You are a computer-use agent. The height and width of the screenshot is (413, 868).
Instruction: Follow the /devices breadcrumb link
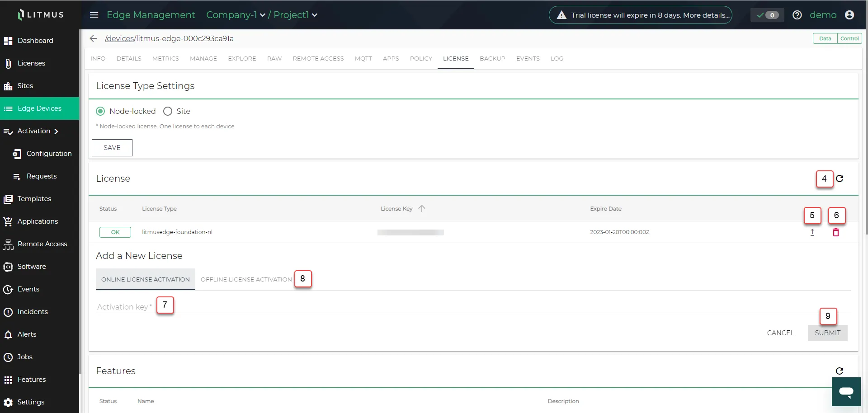[x=119, y=38]
